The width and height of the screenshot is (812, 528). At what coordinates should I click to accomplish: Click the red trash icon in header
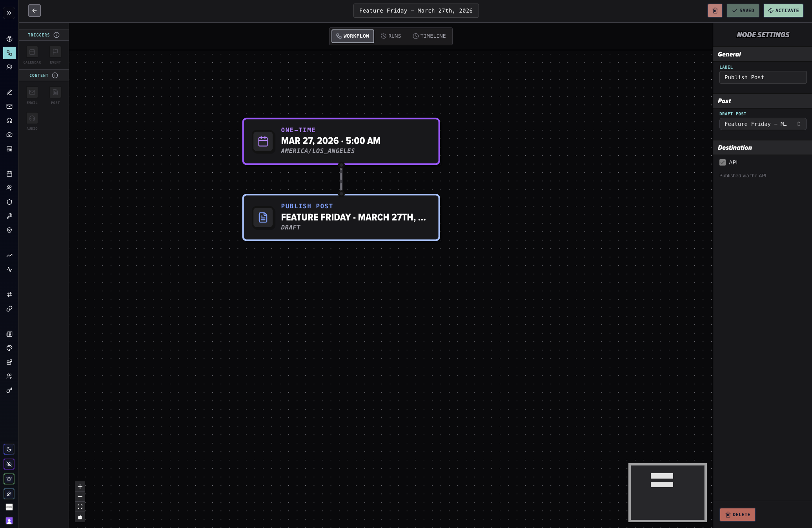715,11
